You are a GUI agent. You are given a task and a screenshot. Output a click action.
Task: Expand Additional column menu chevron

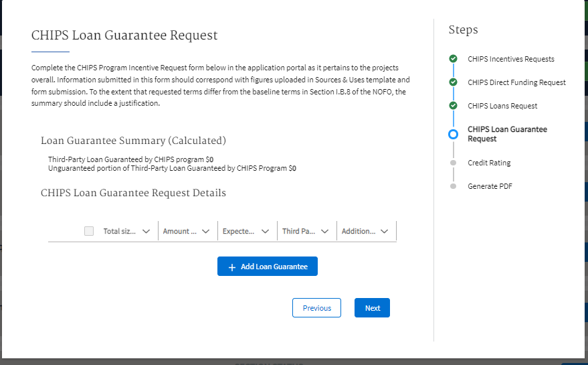(384, 231)
